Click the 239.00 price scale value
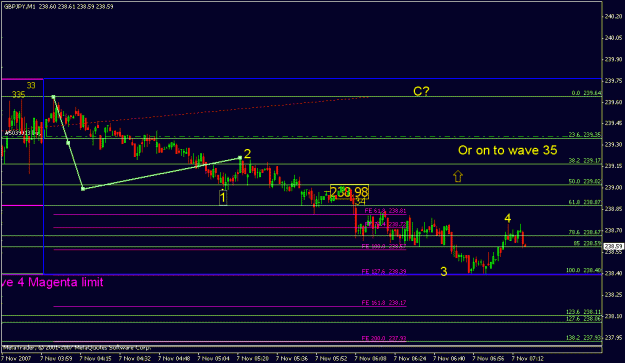The width and height of the screenshot is (625, 363). click(613, 187)
